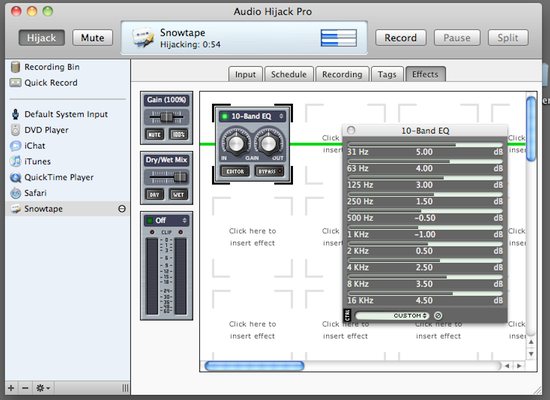The image size is (550, 400).
Task: Adjust the 1 KHz band slider
Action: tap(425, 227)
